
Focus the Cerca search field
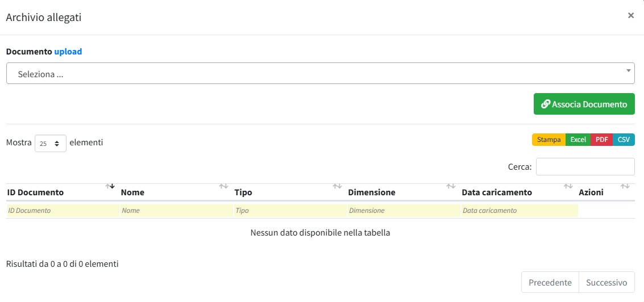585,167
